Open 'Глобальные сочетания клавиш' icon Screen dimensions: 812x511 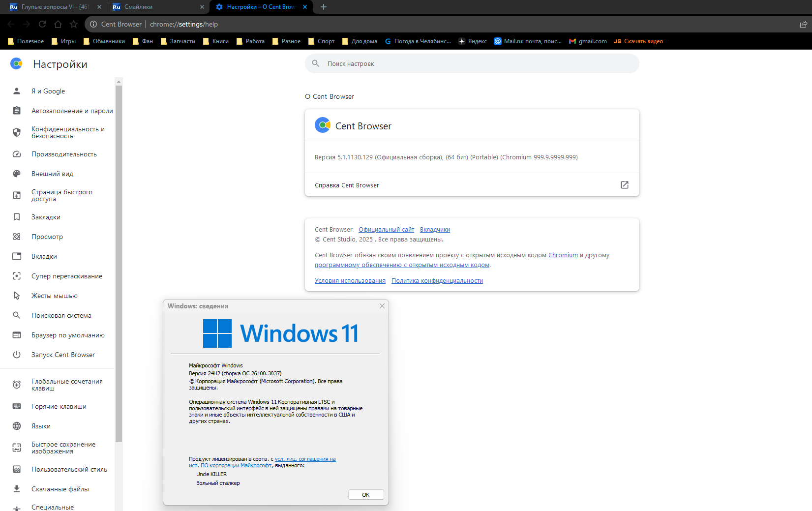click(x=17, y=385)
